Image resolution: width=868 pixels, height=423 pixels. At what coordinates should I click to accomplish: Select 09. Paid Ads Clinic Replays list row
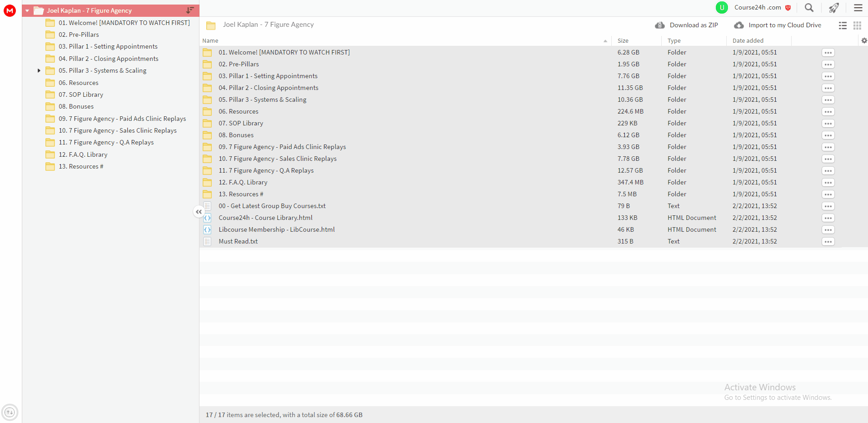pos(534,147)
